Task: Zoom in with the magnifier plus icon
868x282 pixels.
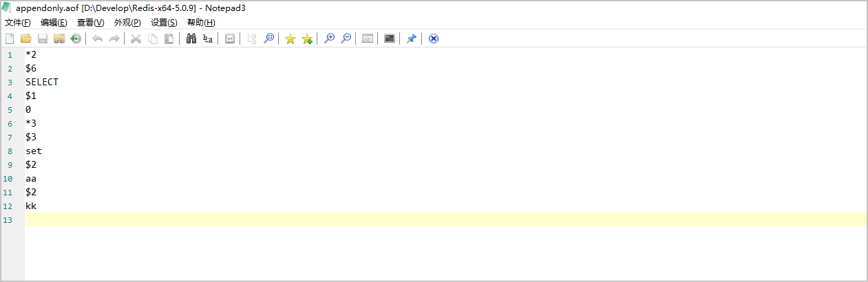Action: (x=329, y=39)
